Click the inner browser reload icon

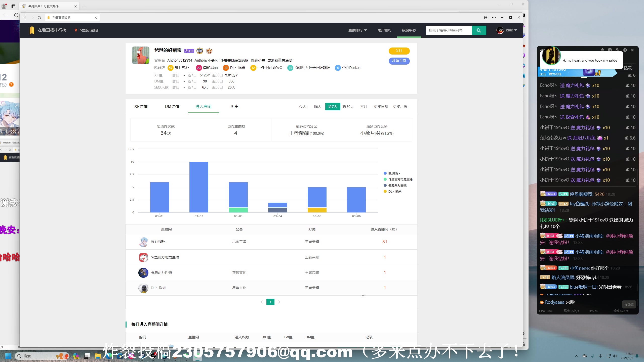click(x=39, y=18)
